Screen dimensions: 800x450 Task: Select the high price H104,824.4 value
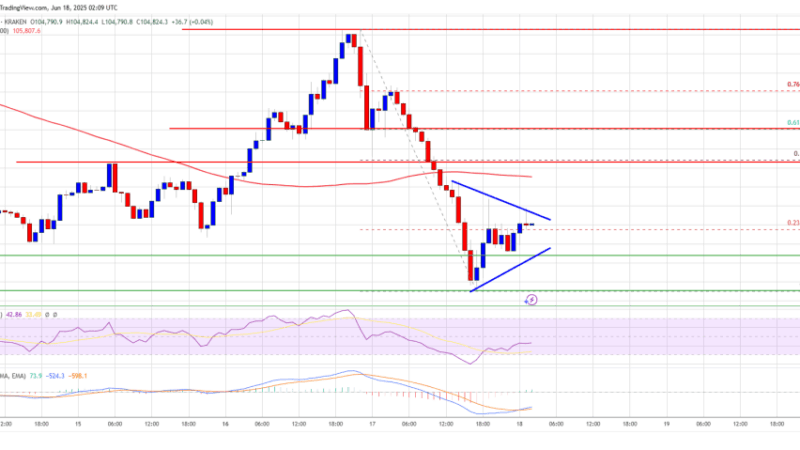point(82,22)
